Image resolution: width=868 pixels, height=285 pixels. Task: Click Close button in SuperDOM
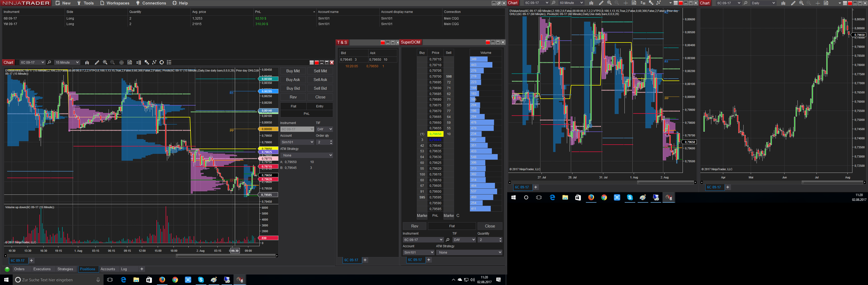click(x=489, y=226)
